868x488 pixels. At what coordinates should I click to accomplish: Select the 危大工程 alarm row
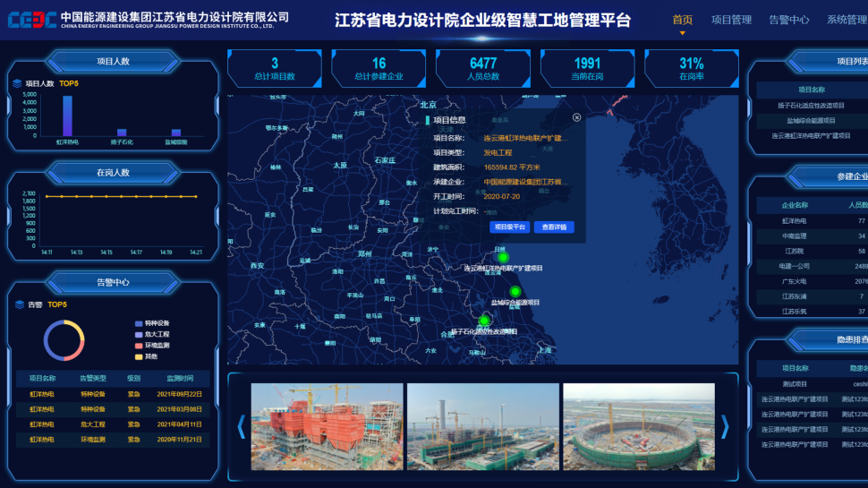point(113,424)
